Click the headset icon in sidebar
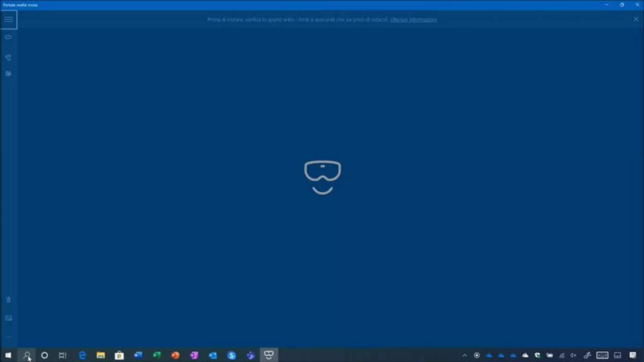 (8, 37)
